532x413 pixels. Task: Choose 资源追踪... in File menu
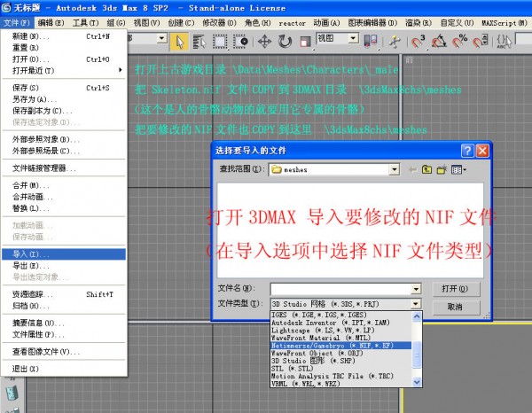[x=64, y=294]
